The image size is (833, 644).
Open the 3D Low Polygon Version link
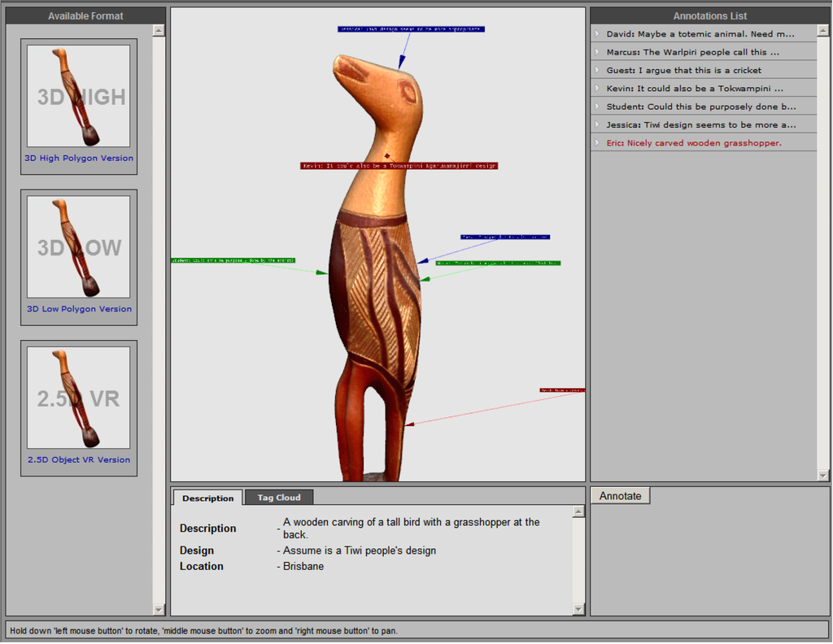point(79,309)
